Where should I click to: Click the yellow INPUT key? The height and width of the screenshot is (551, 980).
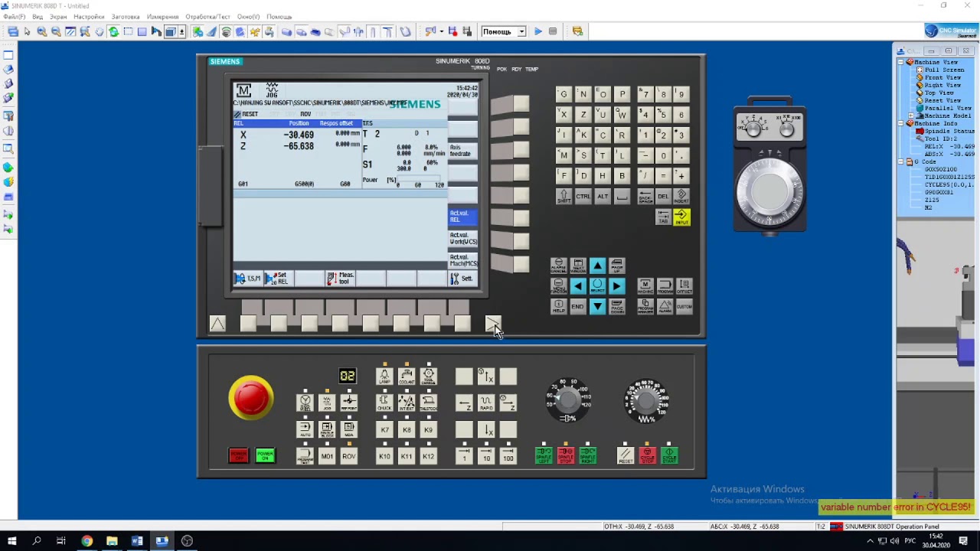[x=681, y=217]
